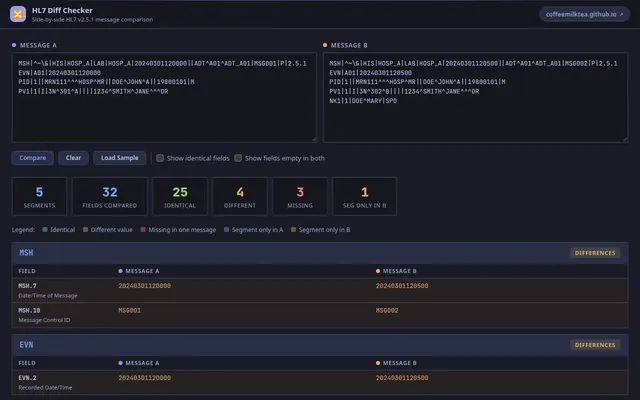
Task: Click the orange dot beside MESSAGE B label
Action: pyautogui.click(x=325, y=45)
